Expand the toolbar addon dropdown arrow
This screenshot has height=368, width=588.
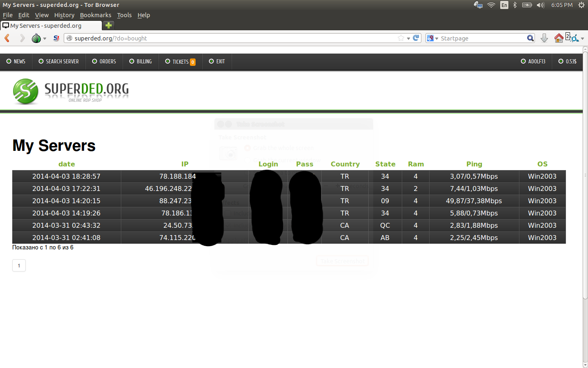coord(582,38)
